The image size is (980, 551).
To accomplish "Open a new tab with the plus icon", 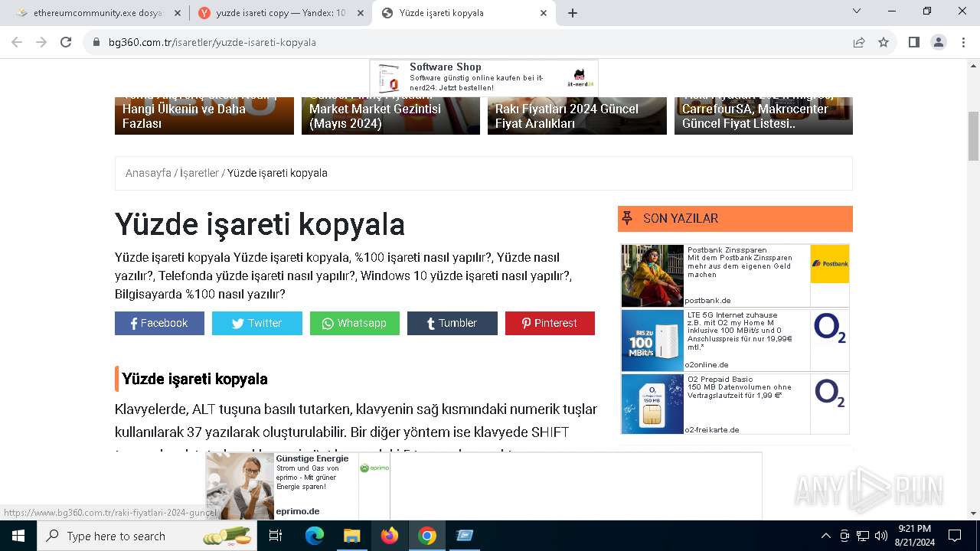I will tap(573, 13).
